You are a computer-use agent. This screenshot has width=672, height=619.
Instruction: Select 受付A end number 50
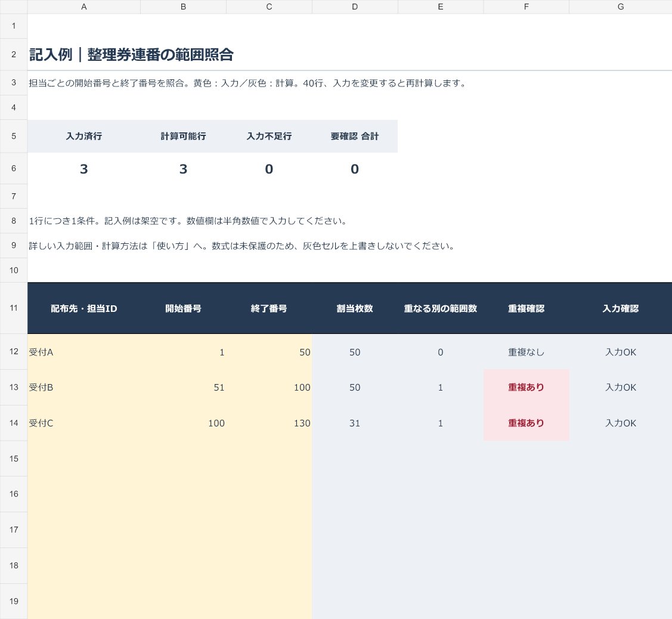click(269, 352)
